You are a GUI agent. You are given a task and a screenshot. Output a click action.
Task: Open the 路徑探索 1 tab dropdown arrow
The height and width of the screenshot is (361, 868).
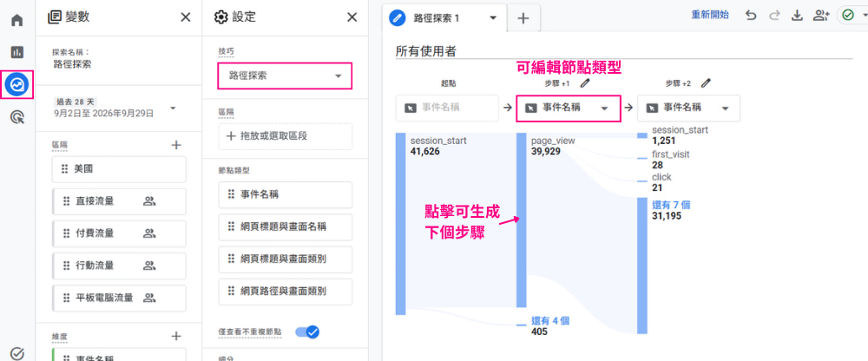point(493,17)
